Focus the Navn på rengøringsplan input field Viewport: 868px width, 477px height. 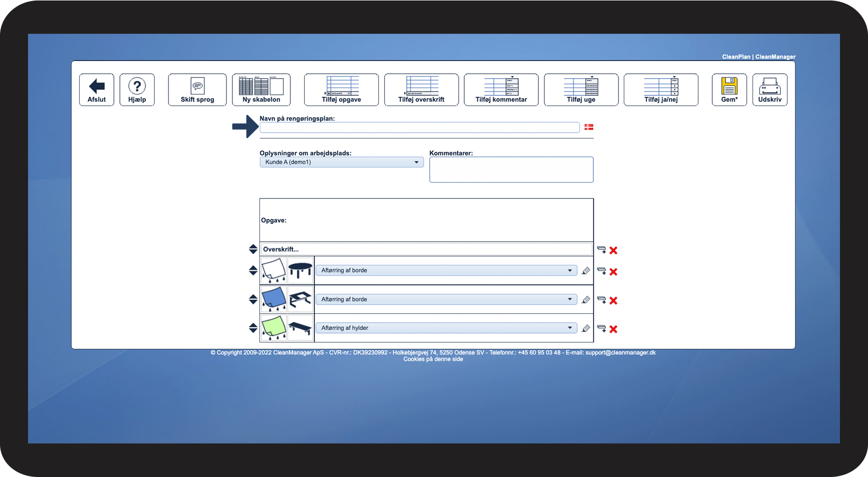(x=420, y=128)
